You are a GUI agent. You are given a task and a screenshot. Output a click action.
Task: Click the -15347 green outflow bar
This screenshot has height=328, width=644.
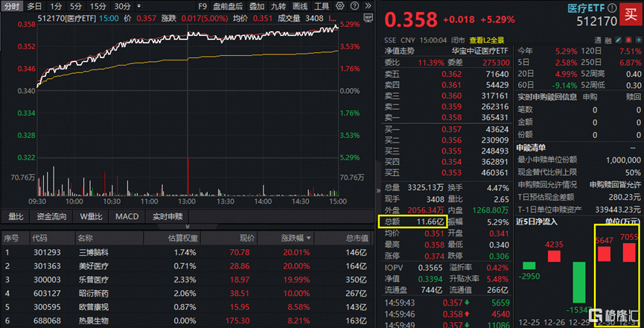(579, 283)
